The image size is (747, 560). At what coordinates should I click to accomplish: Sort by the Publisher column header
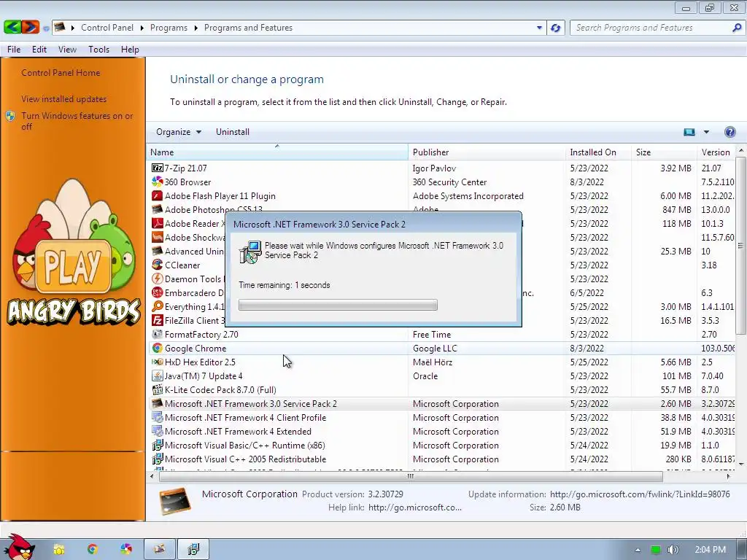pyautogui.click(x=487, y=152)
